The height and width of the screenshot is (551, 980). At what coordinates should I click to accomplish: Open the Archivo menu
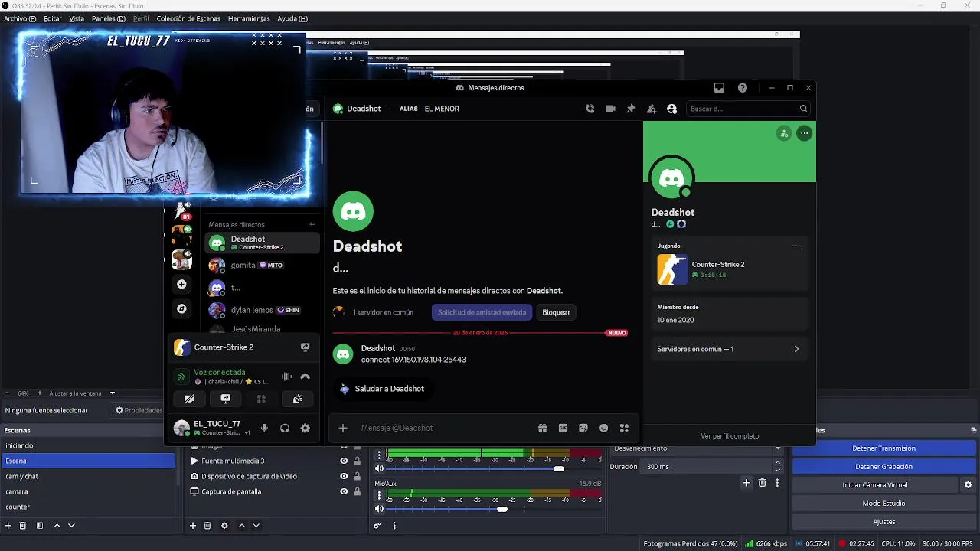coord(20,18)
